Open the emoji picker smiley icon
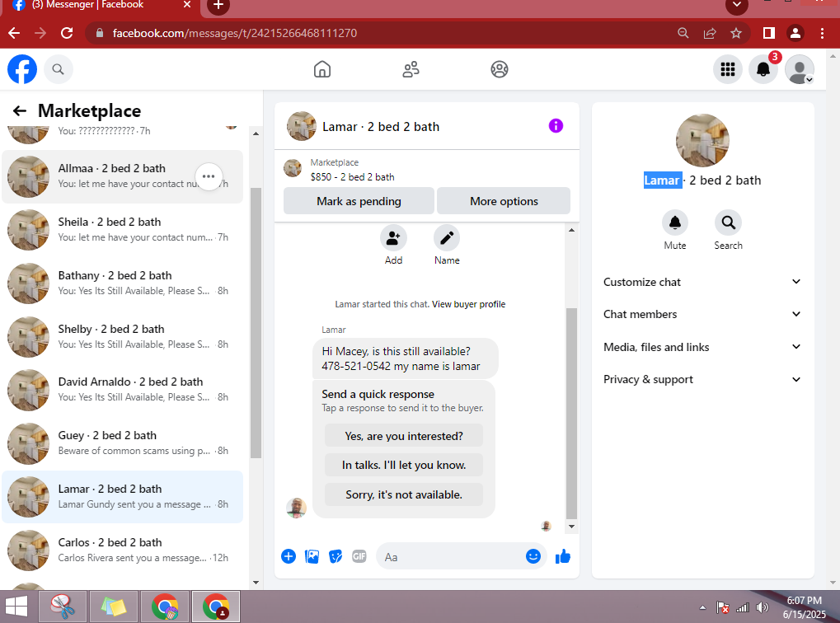This screenshot has height=623, width=840. [x=533, y=556]
